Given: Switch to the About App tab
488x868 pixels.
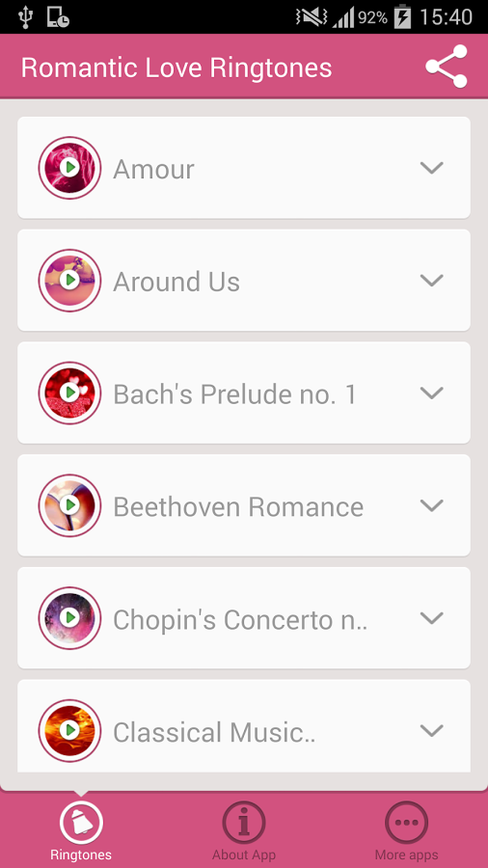Looking at the screenshot, I should [x=244, y=830].
